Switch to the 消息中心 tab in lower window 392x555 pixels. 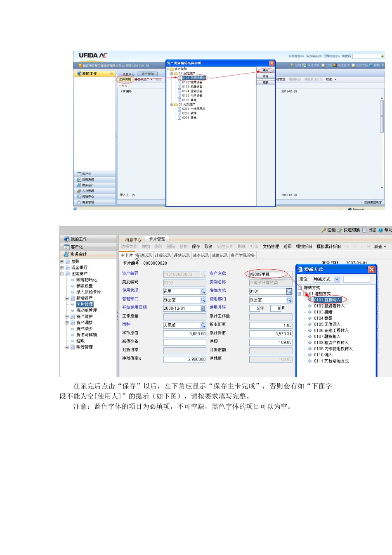[x=133, y=240]
